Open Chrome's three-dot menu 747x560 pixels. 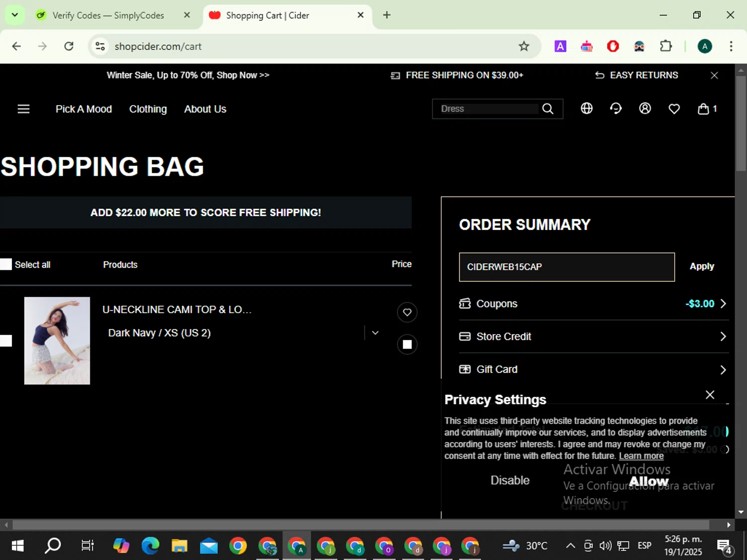(x=731, y=46)
